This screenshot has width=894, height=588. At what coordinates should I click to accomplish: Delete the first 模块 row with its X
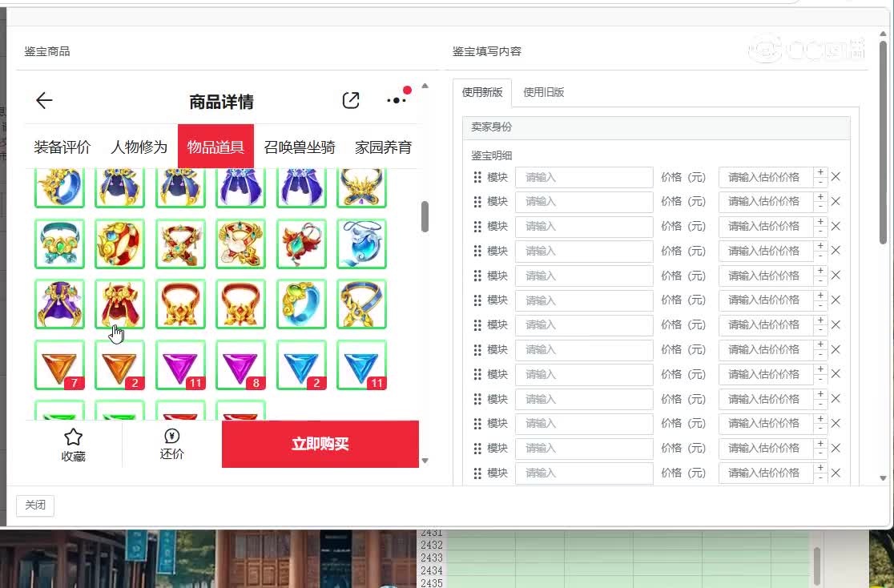pyautogui.click(x=836, y=177)
